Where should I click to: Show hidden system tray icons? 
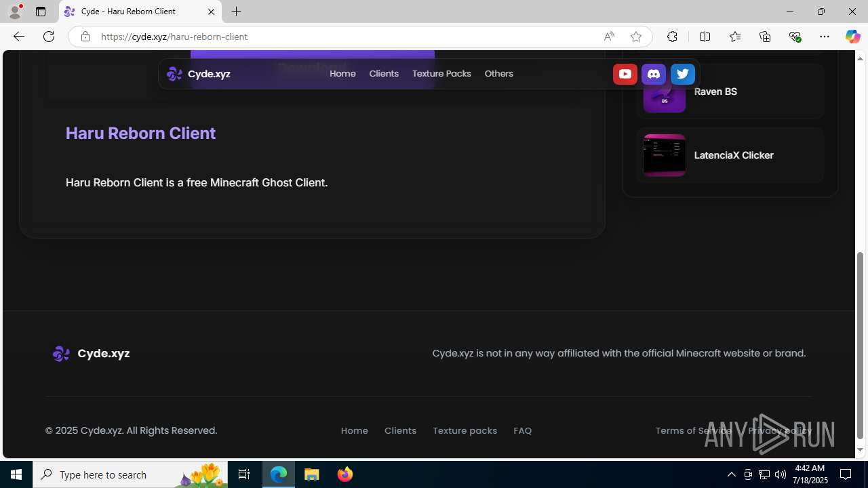731,474
